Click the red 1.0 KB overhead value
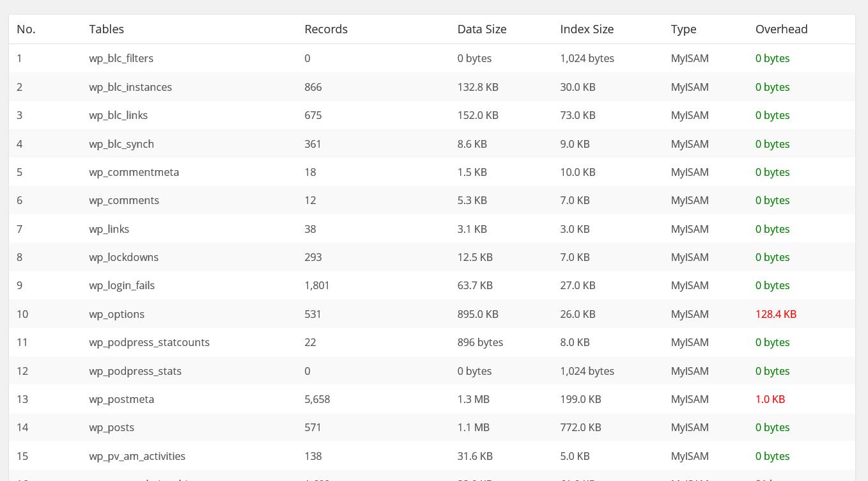868x481 pixels. coord(770,399)
